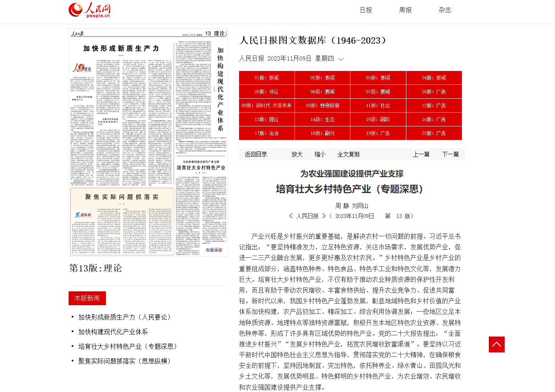The width and height of the screenshot is (555, 392).
Task: Select page 05版：评论
Action: point(266,92)
